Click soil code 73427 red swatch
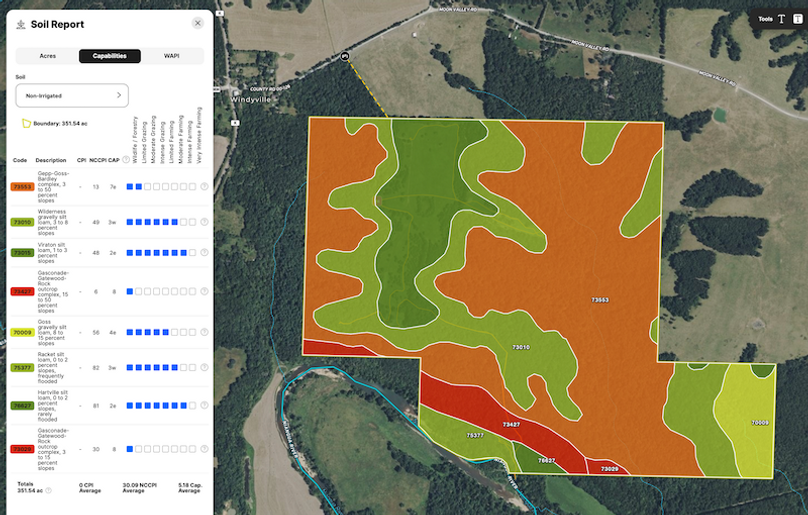The height and width of the screenshot is (515, 808). pos(21,291)
